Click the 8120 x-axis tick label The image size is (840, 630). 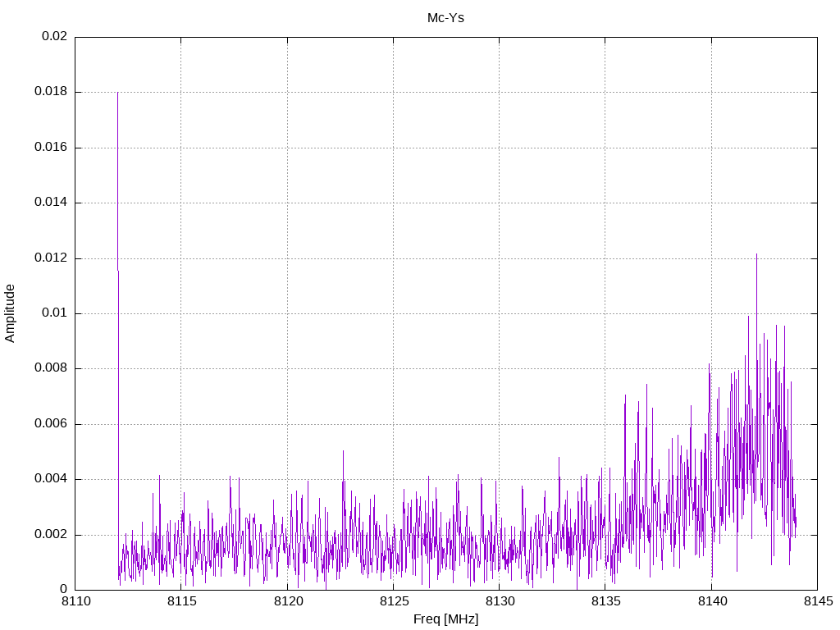287,603
